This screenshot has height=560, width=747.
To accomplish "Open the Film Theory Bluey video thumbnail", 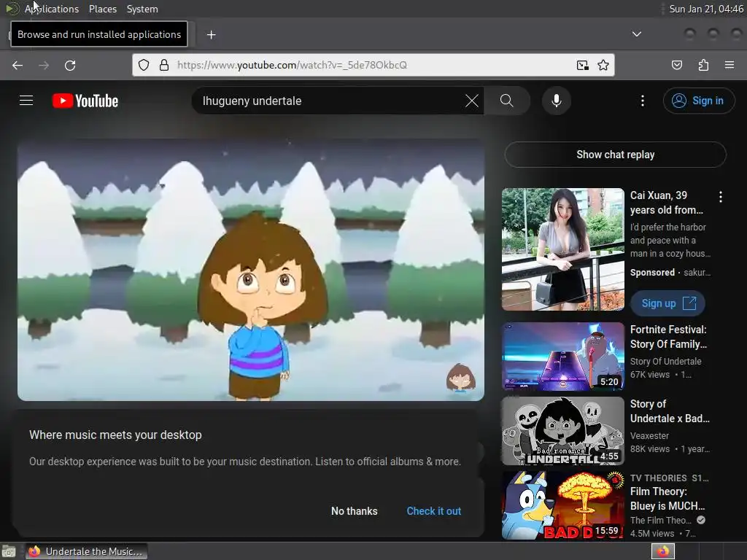I will [562, 505].
